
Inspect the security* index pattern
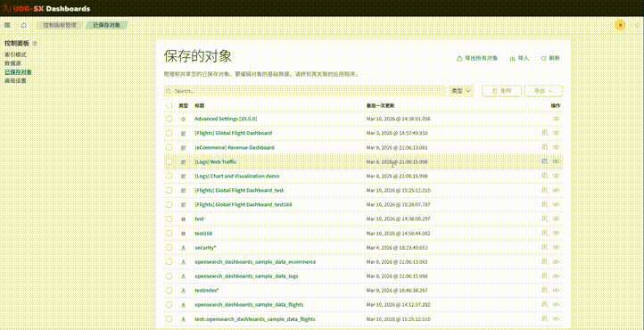545,247
